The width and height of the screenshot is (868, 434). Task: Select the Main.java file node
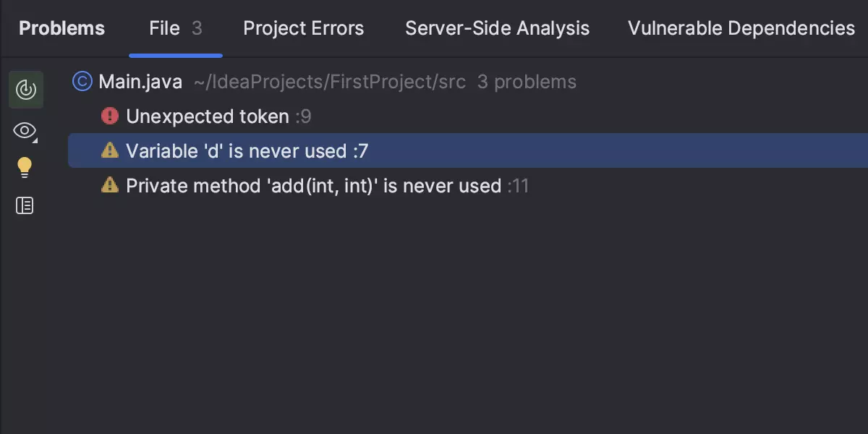point(140,82)
